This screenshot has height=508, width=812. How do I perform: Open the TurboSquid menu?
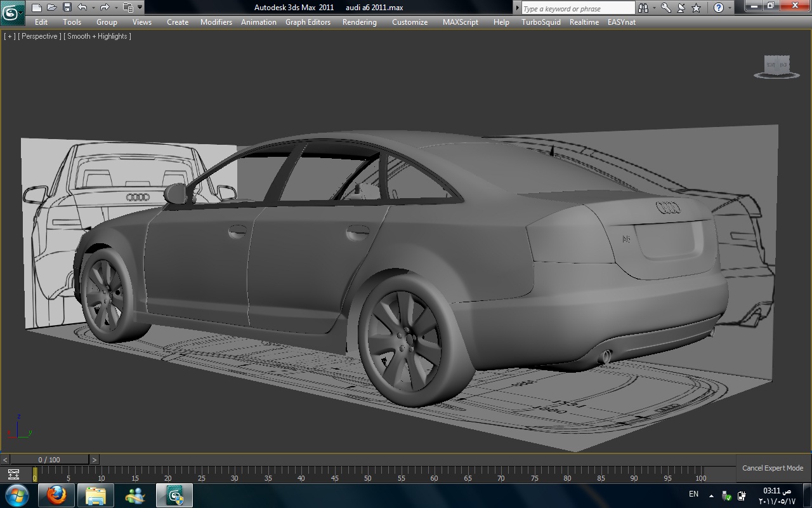point(541,22)
